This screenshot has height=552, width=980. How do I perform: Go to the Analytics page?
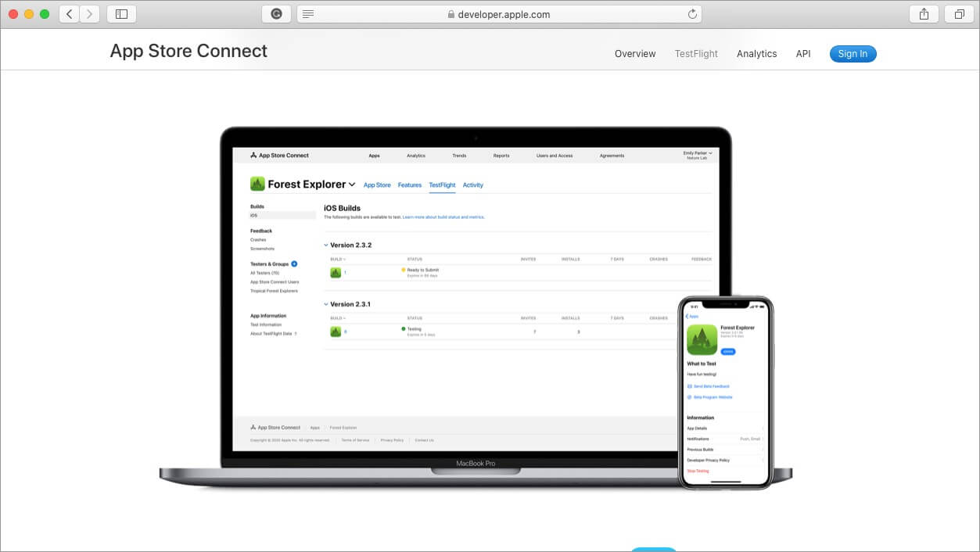(x=756, y=54)
